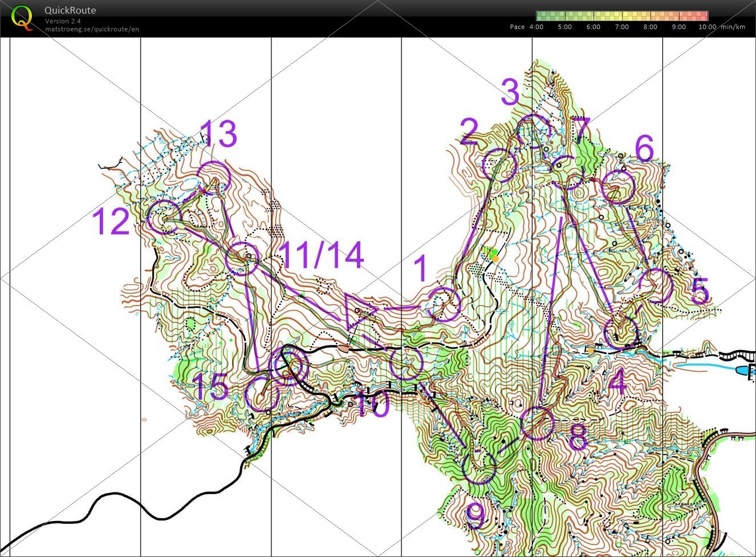
Task: Select control circle 8
Action: click(537, 423)
